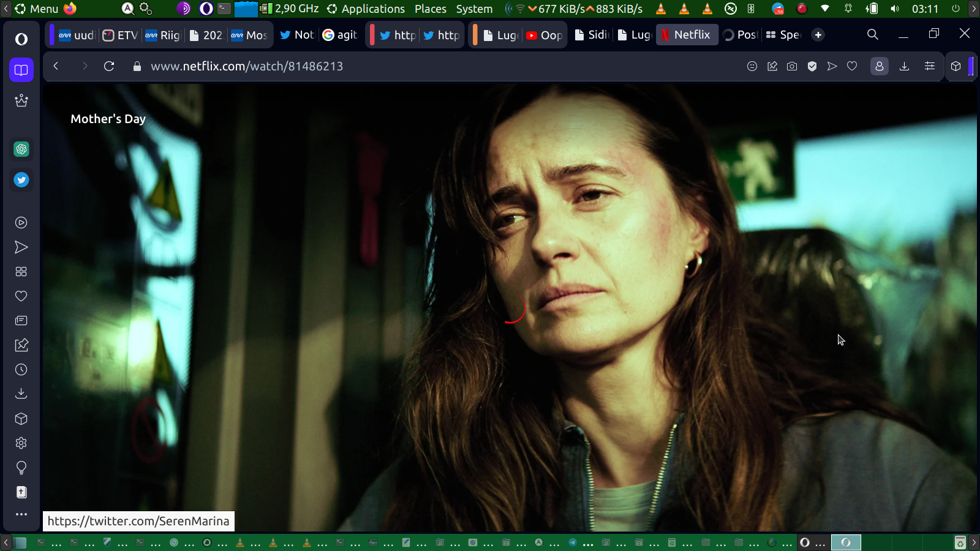Open the System menu
Viewport: 980px width, 551px height.
tap(474, 9)
